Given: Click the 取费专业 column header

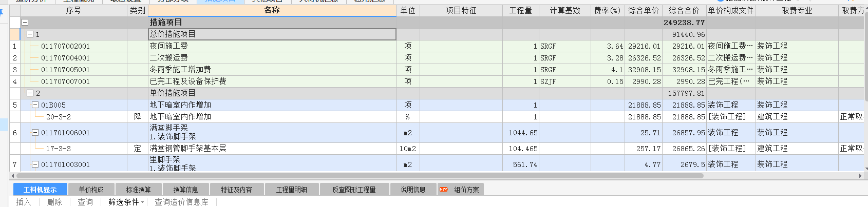Looking at the screenshot, I should 797,10.
